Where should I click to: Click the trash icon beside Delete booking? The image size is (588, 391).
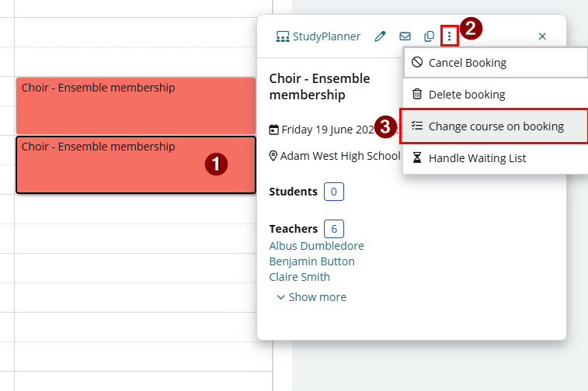[417, 94]
